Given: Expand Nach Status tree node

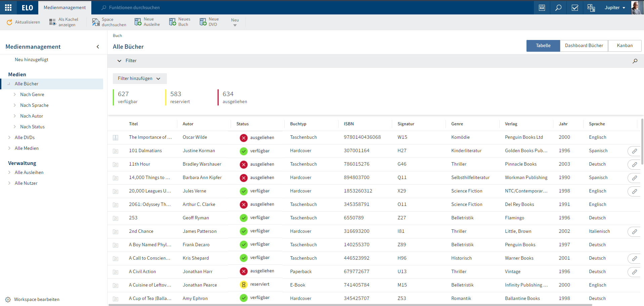Looking at the screenshot, I should tap(14, 127).
